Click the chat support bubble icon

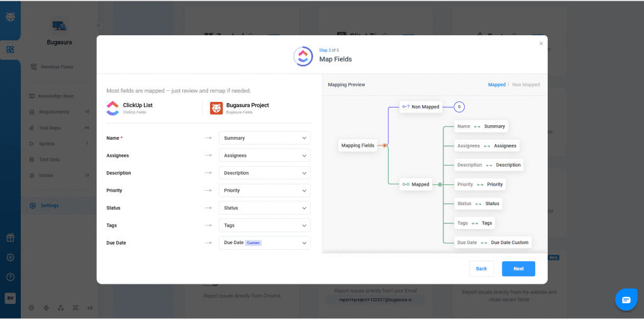[626, 299]
